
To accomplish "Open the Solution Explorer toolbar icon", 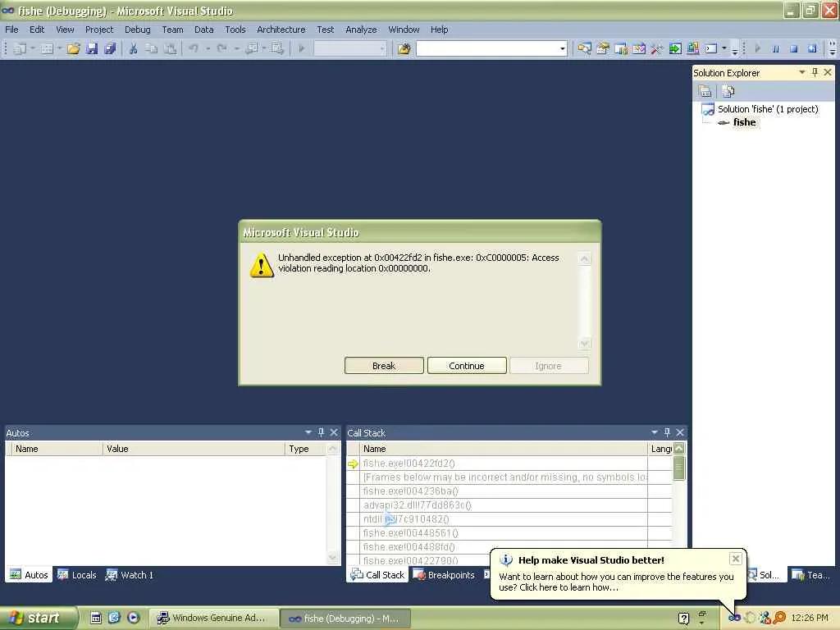I will tap(584, 48).
